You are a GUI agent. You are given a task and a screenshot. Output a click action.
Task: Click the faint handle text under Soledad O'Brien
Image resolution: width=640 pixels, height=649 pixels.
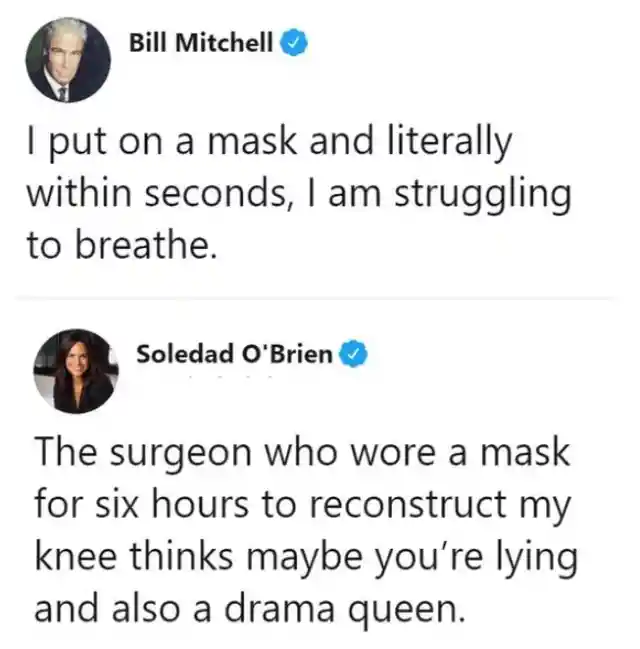230,377
